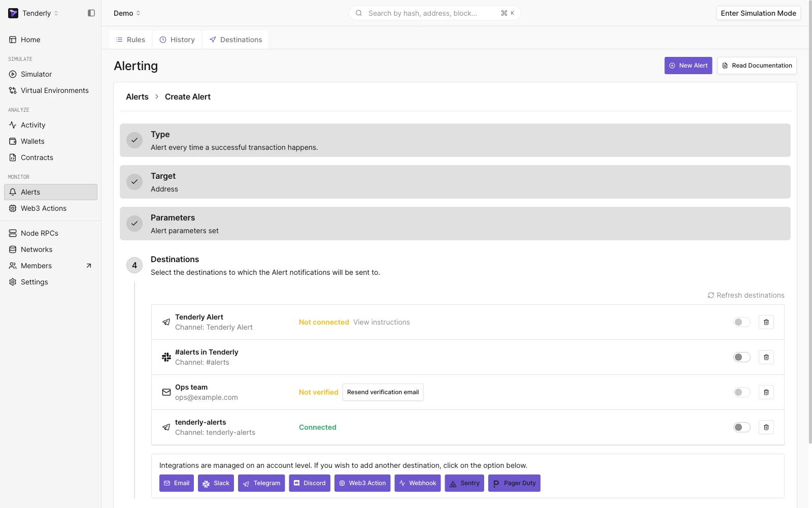Add a Sentry destination
Image resolution: width=812 pixels, height=508 pixels.
(464, 483)
